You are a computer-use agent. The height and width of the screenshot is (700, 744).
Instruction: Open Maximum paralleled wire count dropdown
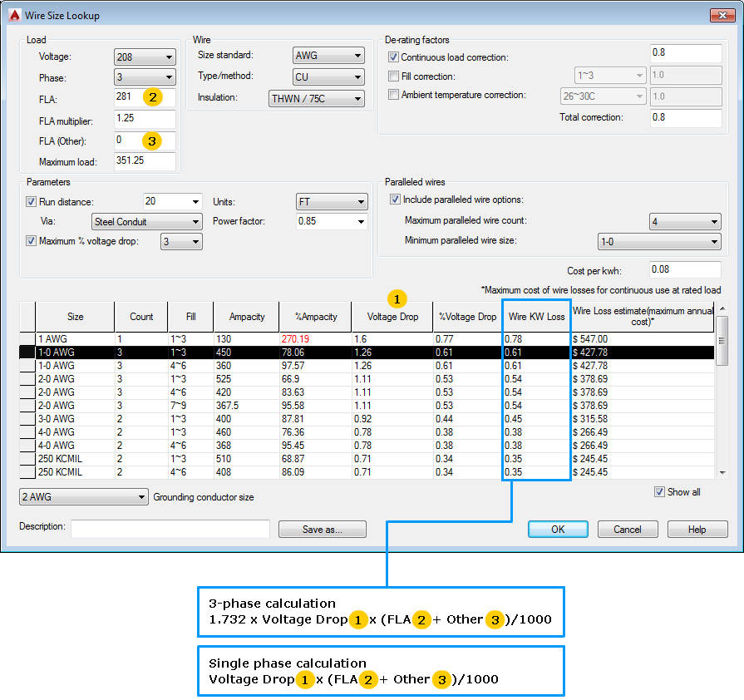(x=685, y=221)
